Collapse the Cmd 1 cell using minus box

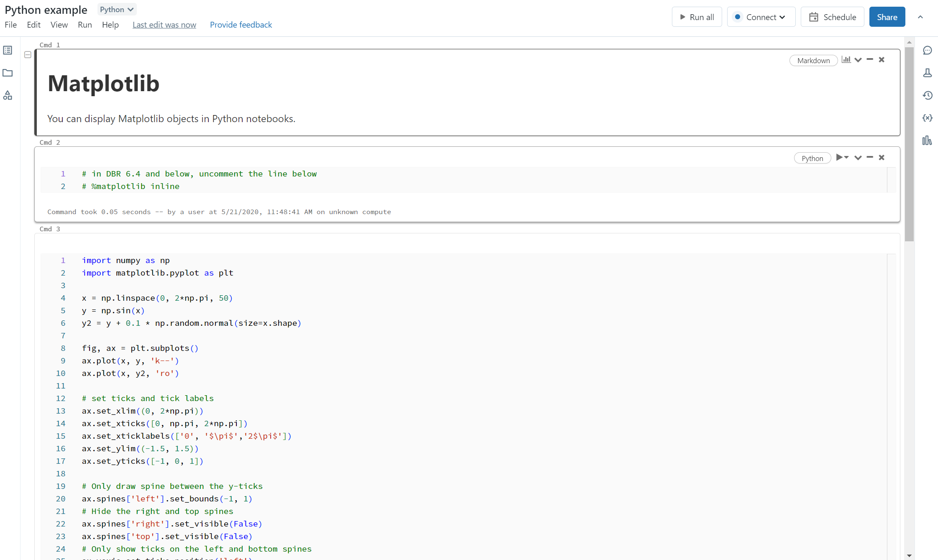(28, 55)
